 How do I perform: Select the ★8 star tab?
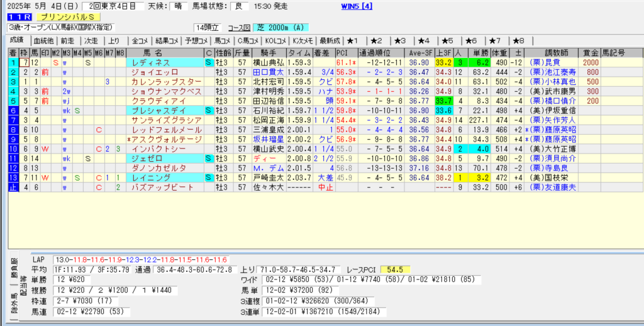(517, 40)
